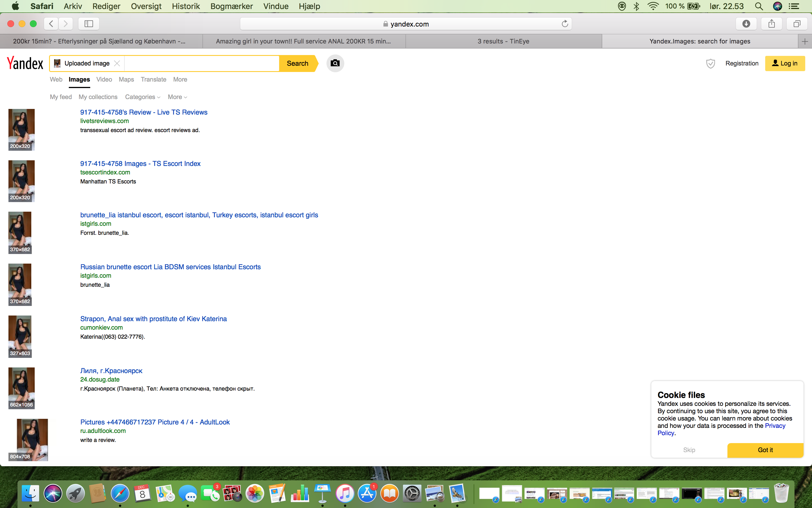Switch to the 200kr 15min? Efterlysninger tab
812x508 pixels.
tap(101, 41)
